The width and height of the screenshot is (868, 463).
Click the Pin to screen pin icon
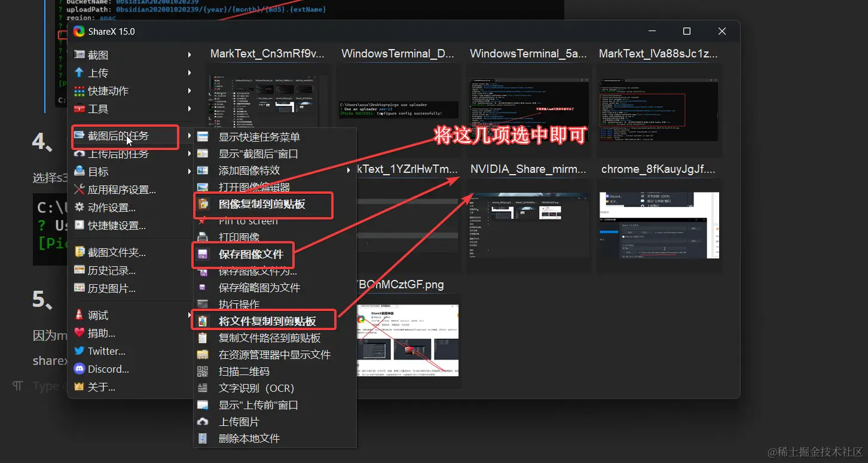[x=203, y=221]
